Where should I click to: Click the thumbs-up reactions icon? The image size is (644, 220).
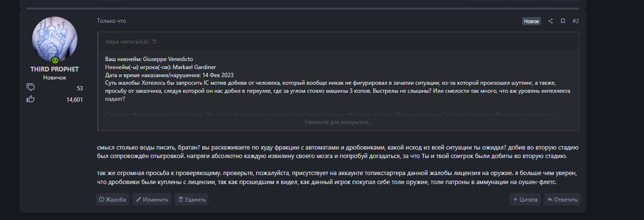(x=31, y=99)
